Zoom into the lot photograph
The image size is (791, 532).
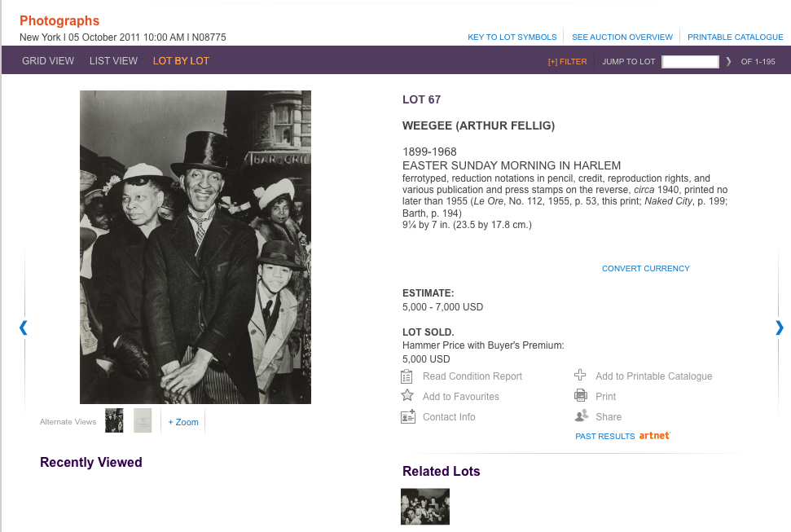pos(183,422)
